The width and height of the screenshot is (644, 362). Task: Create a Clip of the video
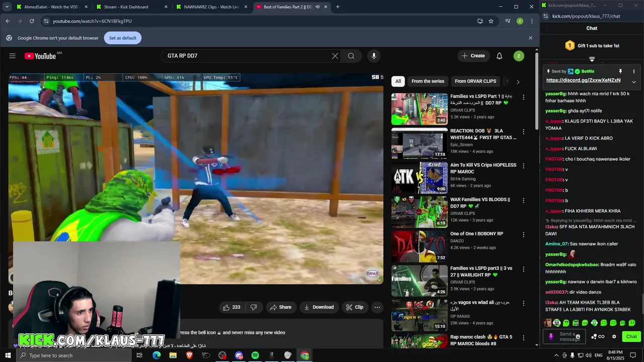pyautogui.click(x=354, y=307)
